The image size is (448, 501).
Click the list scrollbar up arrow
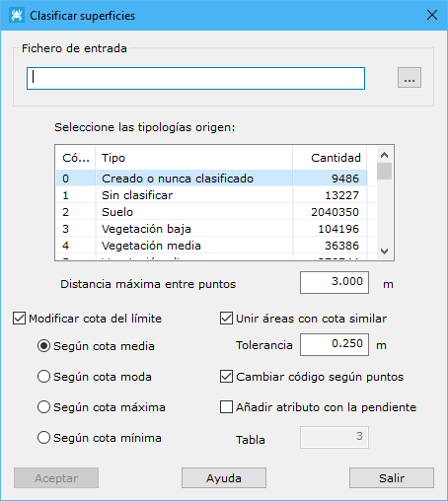384,155
